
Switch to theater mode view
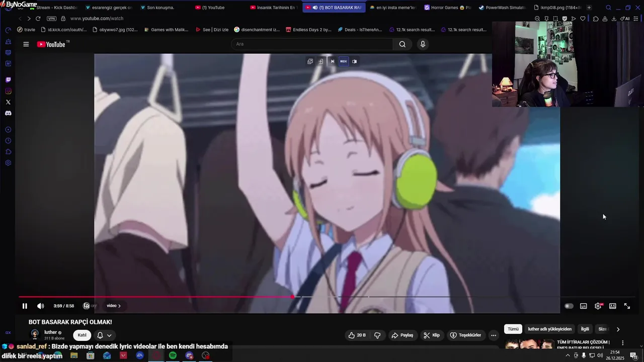tap(613, 306)
